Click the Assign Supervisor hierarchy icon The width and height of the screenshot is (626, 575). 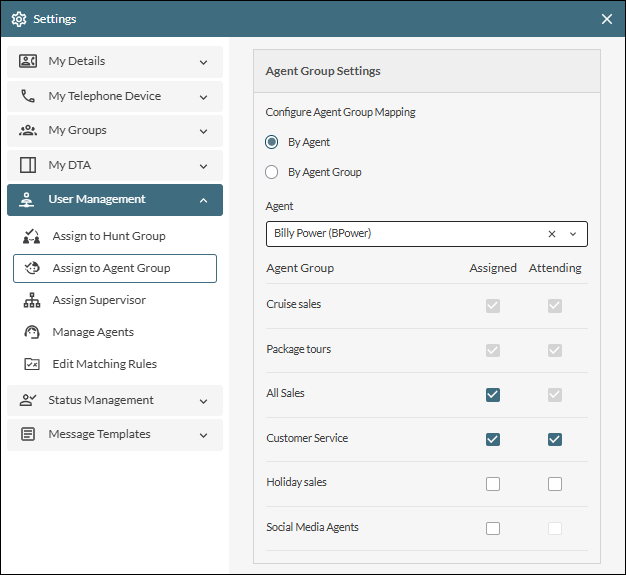pyautogui.click(x=32, y=301)
